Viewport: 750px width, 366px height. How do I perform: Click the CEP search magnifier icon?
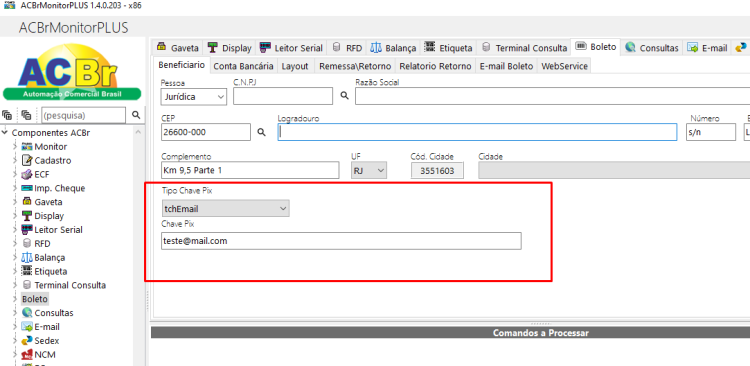pos(261,132)
